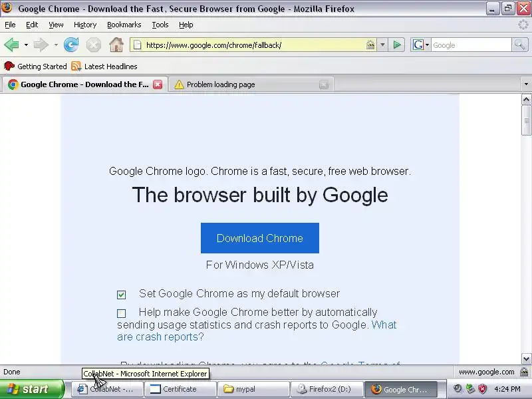Click the status bar security padlock
The width and height of the screenshot is (532, 399).
click(524, 372)
